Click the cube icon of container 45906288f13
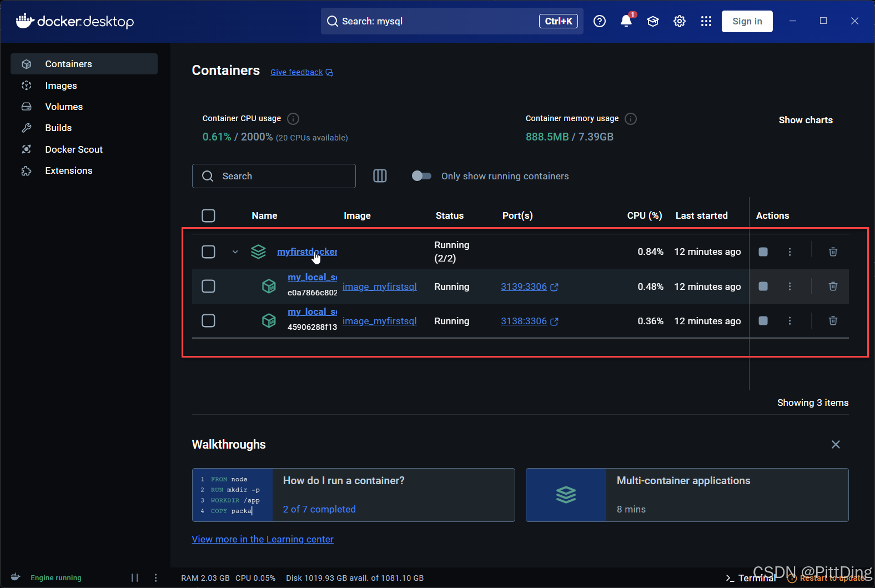 point(269,321)
